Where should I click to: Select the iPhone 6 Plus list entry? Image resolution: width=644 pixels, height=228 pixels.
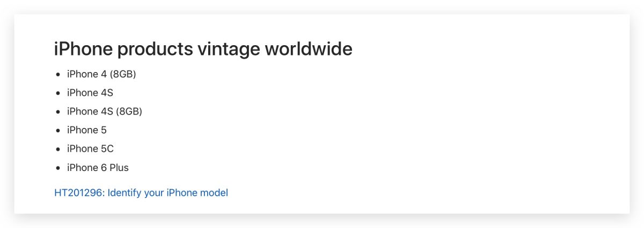[x=98, y=168]
